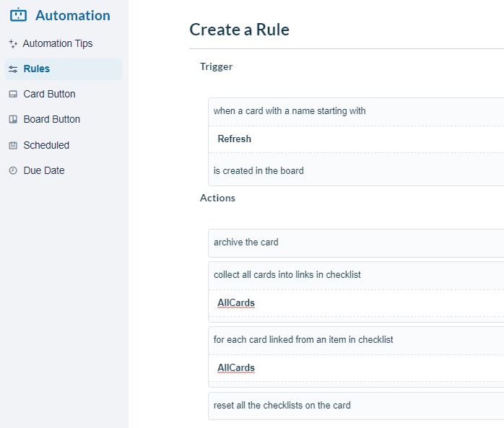
Task: Click 'collect all cards into links in checklist'
Action: click(287, 275)
